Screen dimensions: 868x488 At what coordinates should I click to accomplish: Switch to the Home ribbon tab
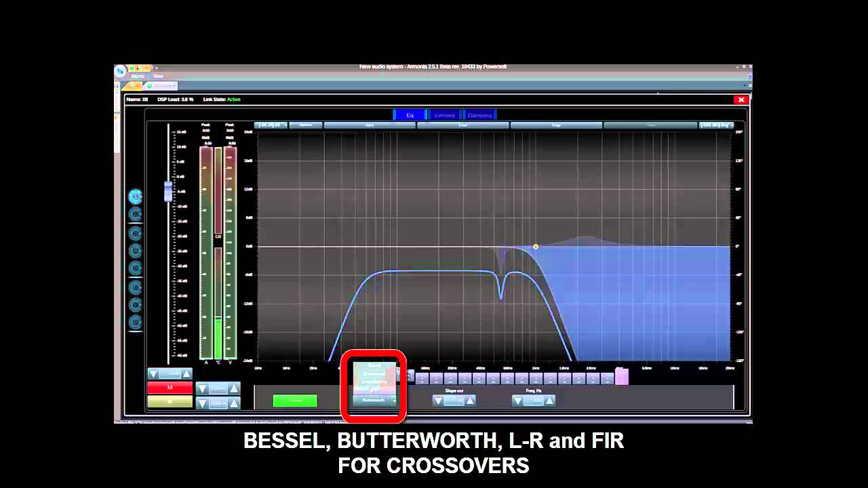click(x=138, y=76)
